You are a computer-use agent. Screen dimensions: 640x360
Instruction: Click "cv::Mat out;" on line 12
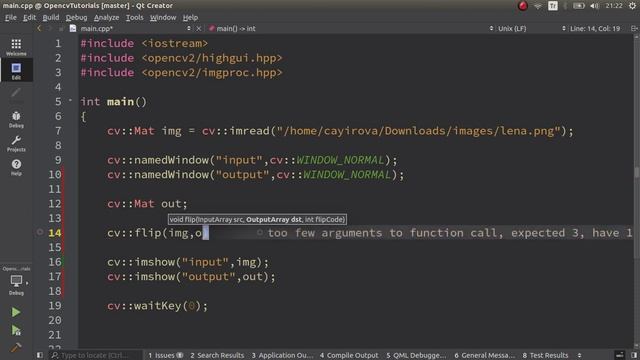click(x=147, y=204)
